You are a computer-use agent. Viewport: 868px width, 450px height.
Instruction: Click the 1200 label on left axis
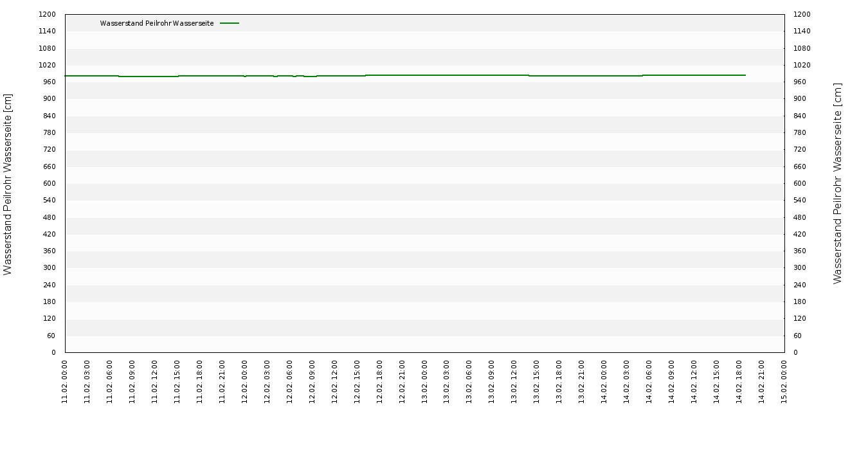47,14
